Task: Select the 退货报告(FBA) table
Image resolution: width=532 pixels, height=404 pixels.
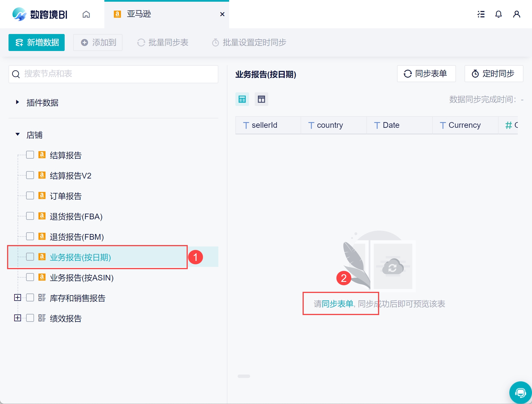Action: 76,216
